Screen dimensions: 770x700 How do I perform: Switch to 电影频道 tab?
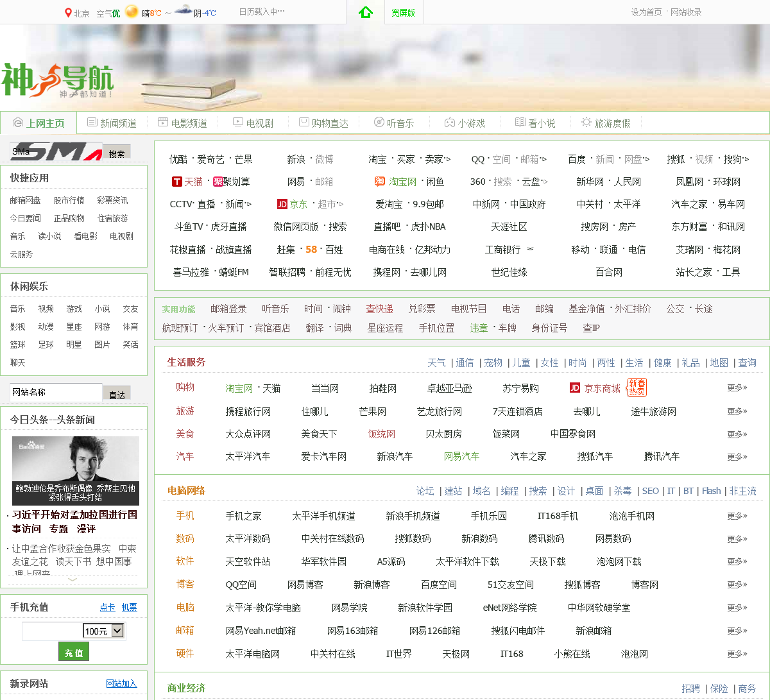[182, 123]
